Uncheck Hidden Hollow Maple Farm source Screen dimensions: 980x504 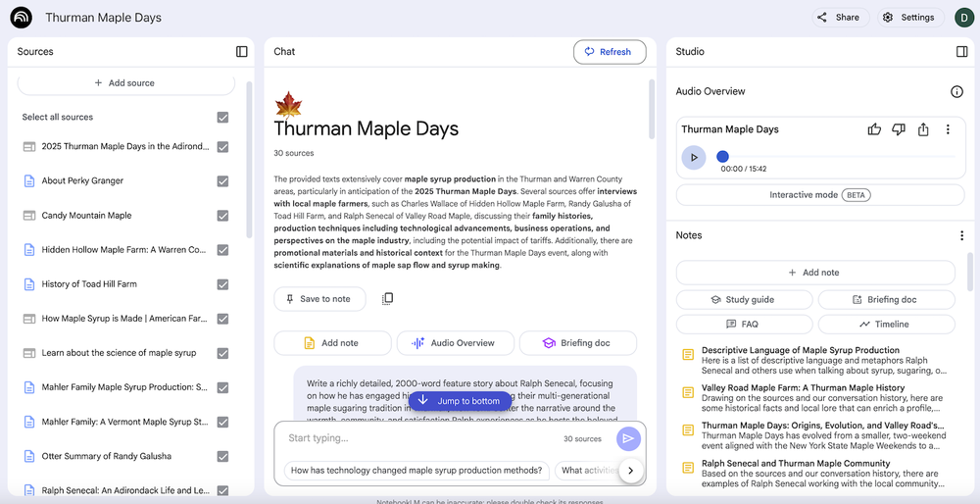click(222, 250)
